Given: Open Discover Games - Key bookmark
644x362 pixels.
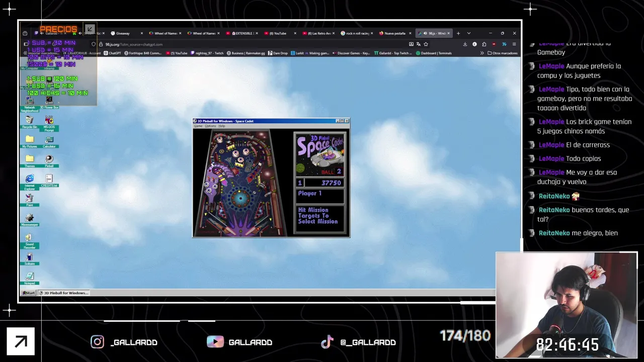Looking at the screenshot, I should pyautogui.click(x=351, y=53).
